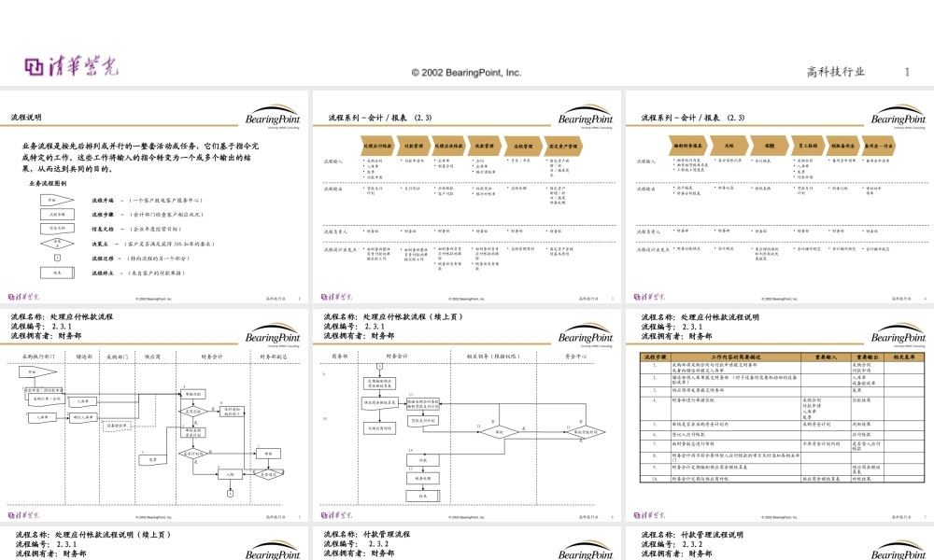Click the 流程开端 pentagon legend shape
The height and width of the screenshot is (560, 934).
57,201
